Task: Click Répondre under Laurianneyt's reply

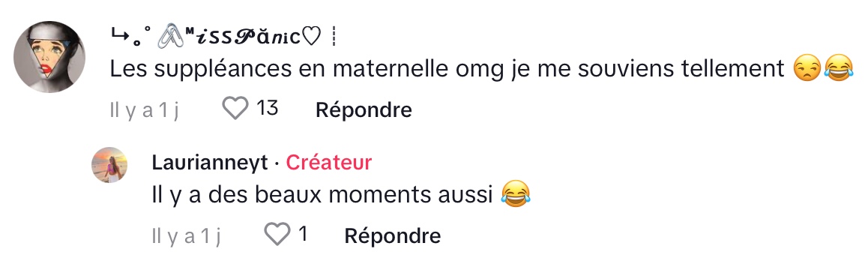Action: [393, 235]
